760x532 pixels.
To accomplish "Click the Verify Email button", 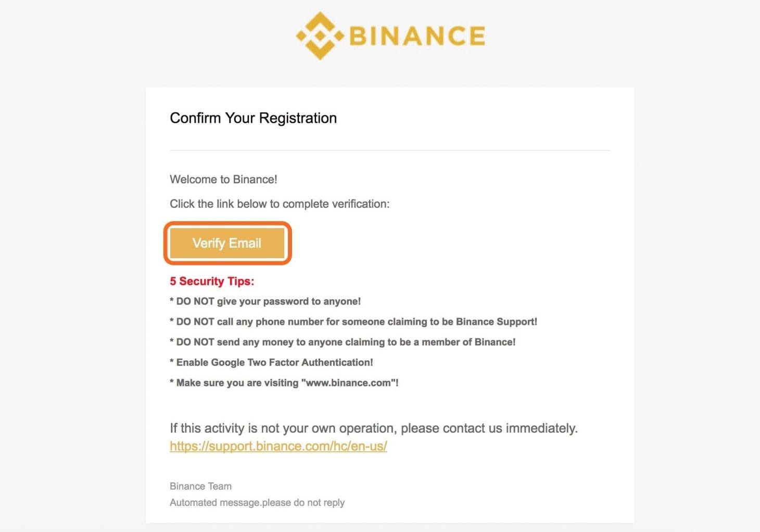I will 227,243.
